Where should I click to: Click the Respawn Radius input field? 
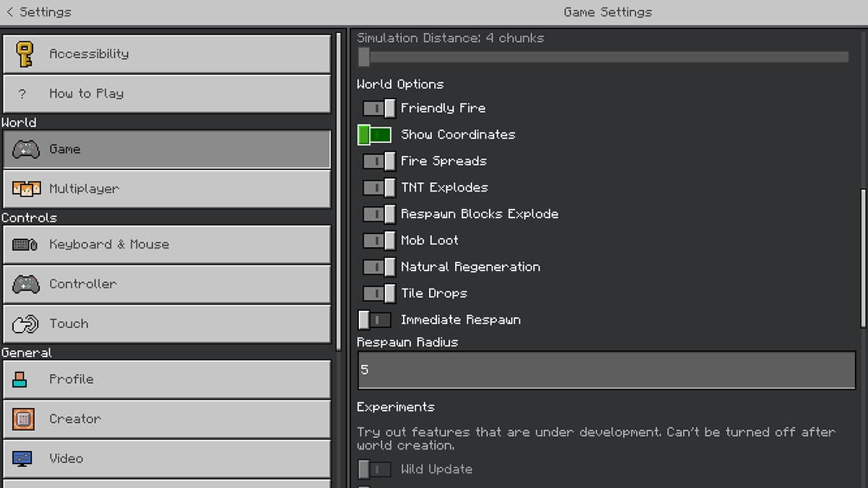point(605,369)
